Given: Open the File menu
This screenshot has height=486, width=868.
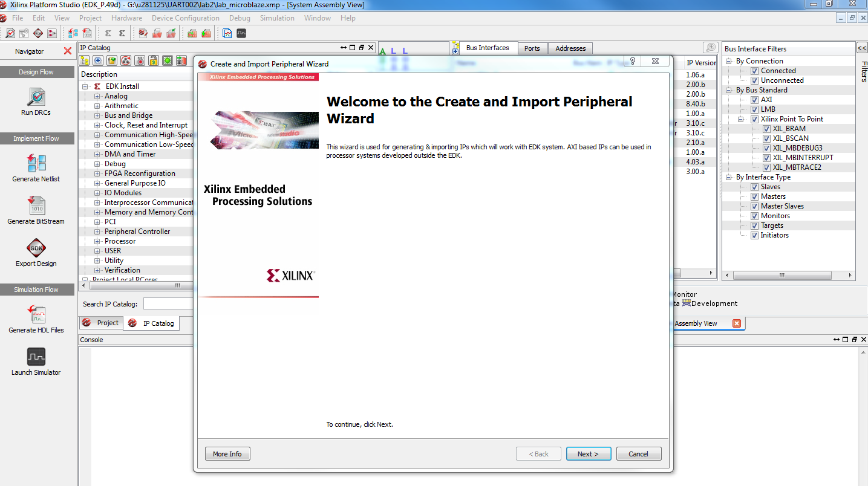Looking at the screenshot, I should [x=18, y=18].
